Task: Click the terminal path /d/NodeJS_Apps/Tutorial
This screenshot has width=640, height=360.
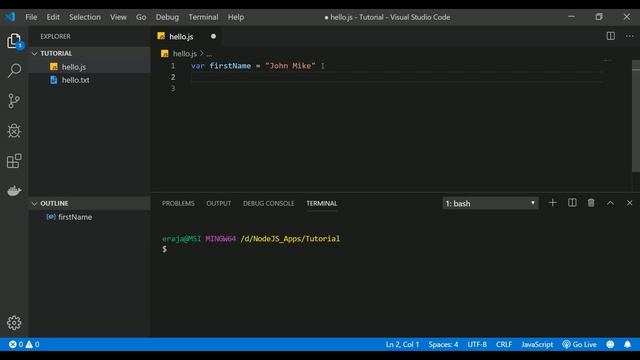Action: (290, 238)
